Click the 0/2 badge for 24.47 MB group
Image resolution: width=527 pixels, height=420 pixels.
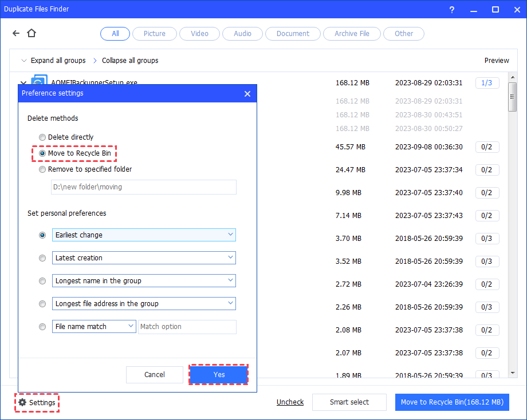tap(487, 169)
